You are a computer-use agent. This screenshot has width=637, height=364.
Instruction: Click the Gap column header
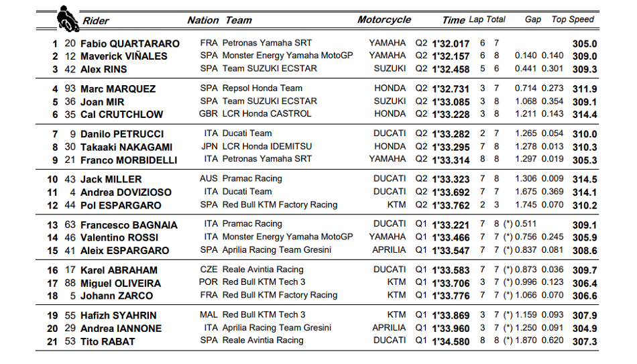(532, 19)
